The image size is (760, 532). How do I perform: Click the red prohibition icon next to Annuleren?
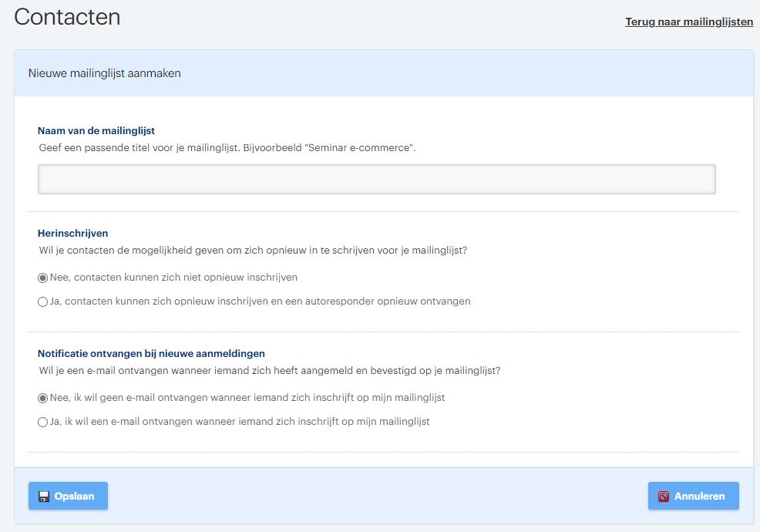[664, 496]
